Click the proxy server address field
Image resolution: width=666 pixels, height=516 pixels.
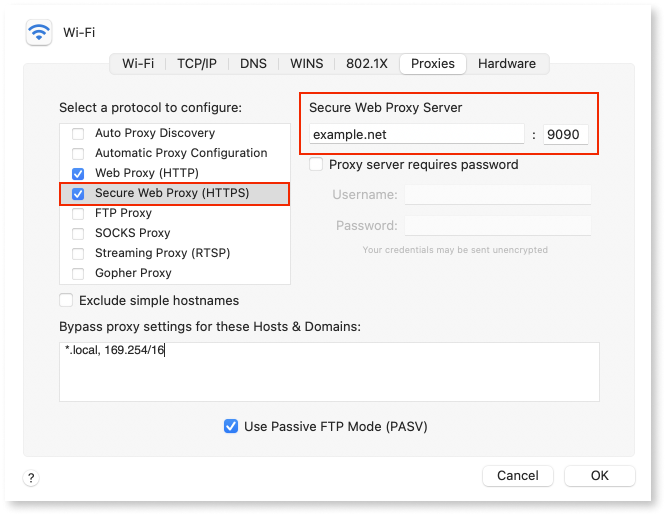pos(416,134)
